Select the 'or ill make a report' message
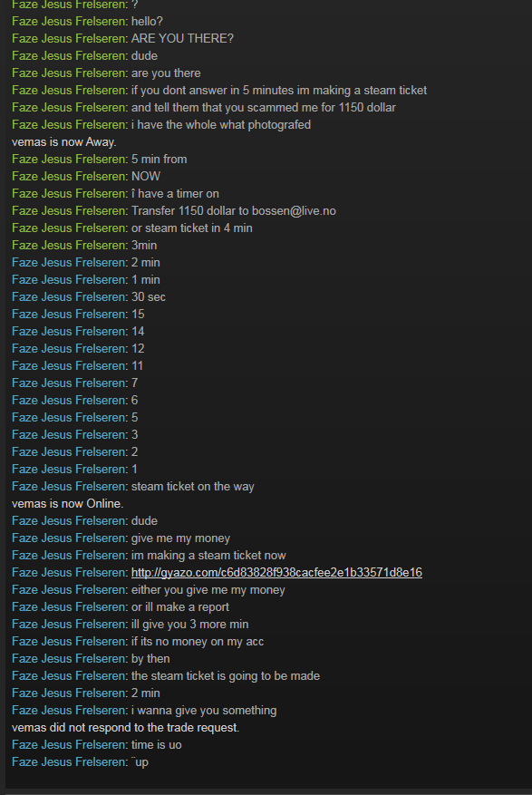The width and height of the screenshot is (532, 795). pos(180,606)
